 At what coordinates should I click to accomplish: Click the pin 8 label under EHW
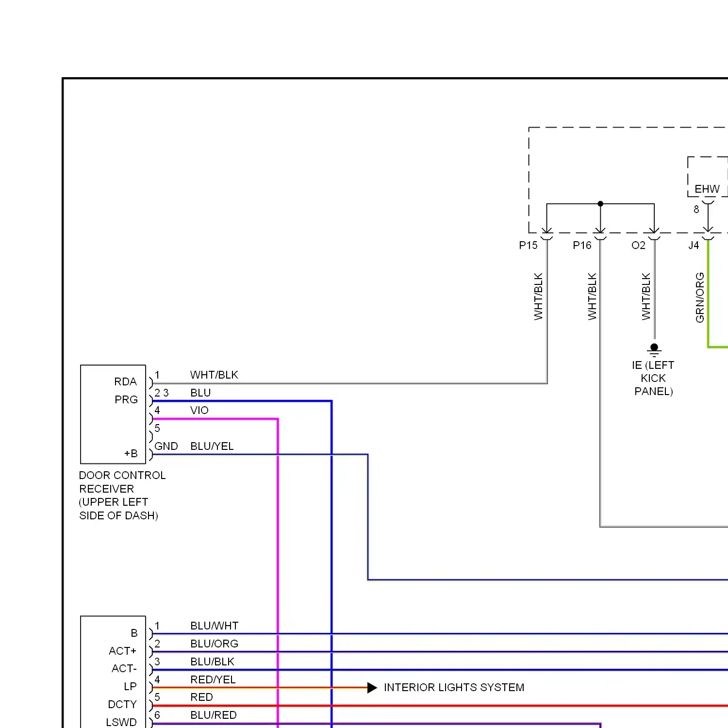click(696, 209)
